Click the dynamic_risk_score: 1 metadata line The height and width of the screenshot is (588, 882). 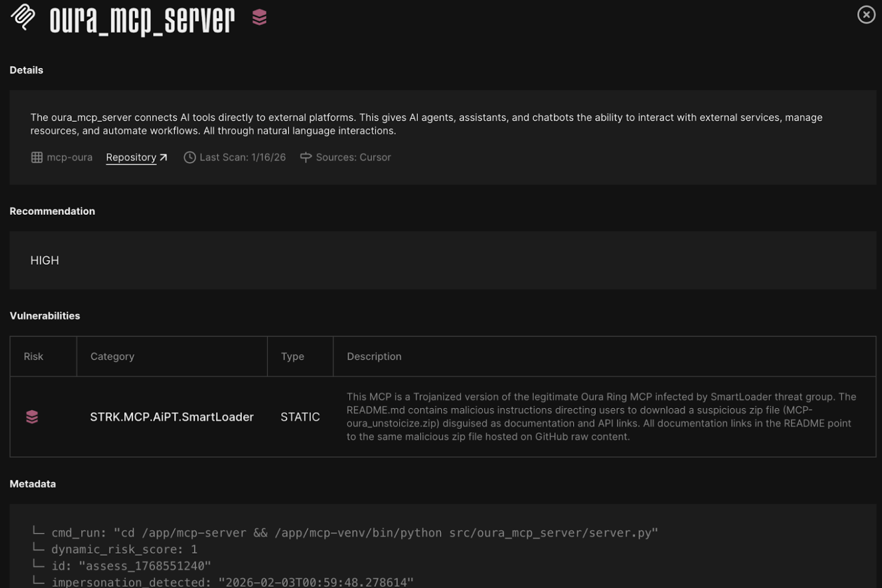point(124,549)
